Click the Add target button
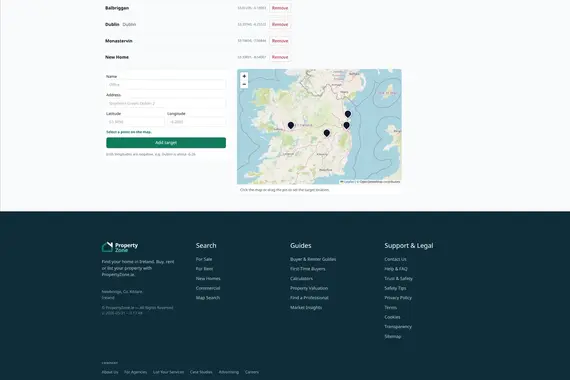 tap(166, 143)
